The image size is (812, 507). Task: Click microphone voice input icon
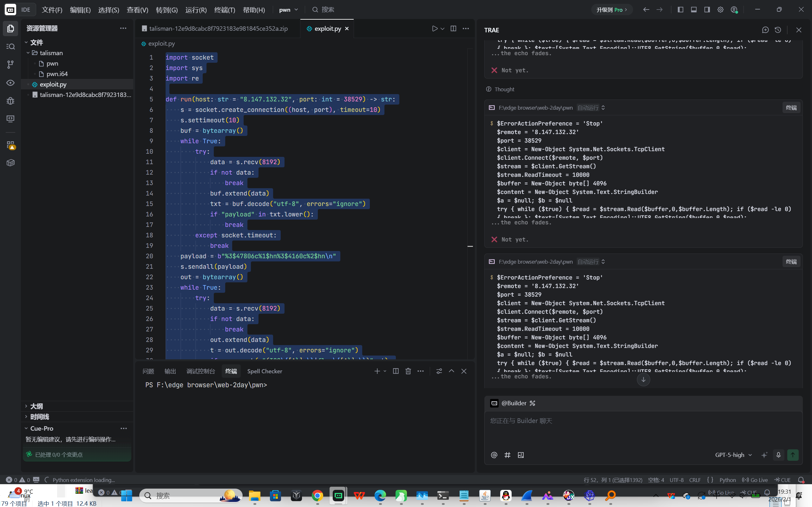[778, 455]
